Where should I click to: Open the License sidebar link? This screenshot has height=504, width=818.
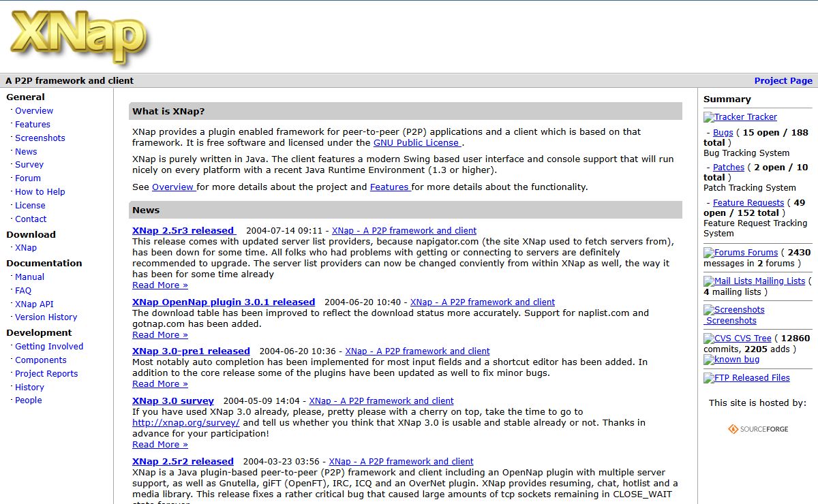(30, 206)
